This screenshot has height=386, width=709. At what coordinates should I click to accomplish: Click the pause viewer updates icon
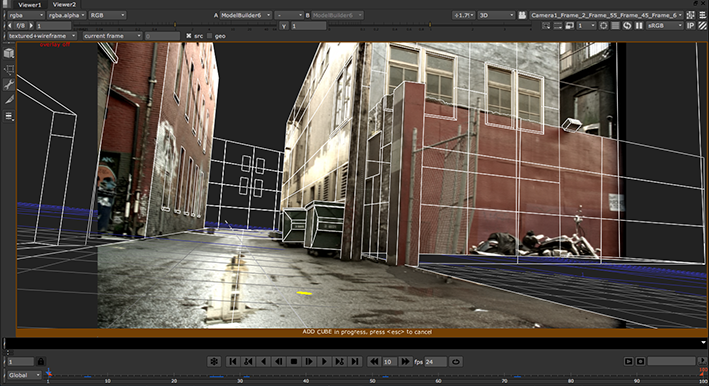tap(639, 26)
